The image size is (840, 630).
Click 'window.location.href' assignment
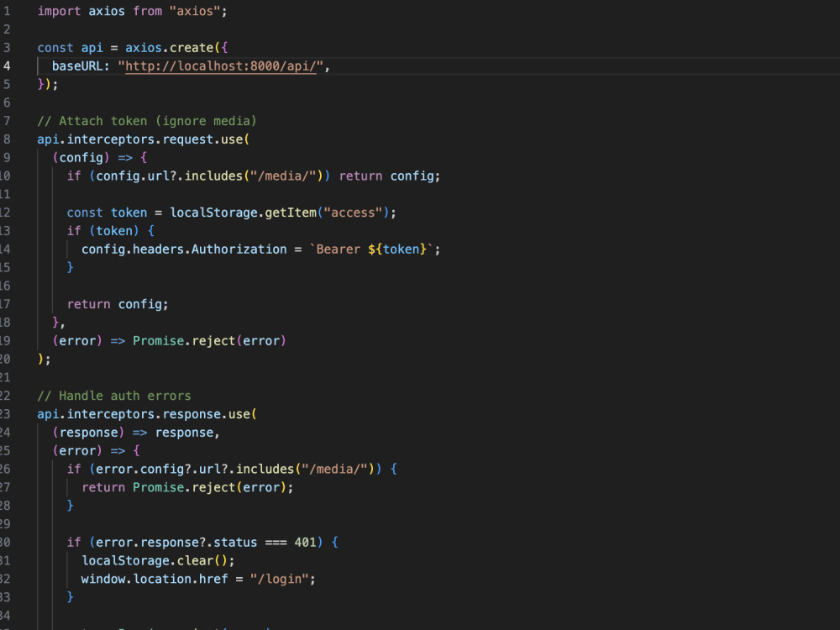pos(155,579)
